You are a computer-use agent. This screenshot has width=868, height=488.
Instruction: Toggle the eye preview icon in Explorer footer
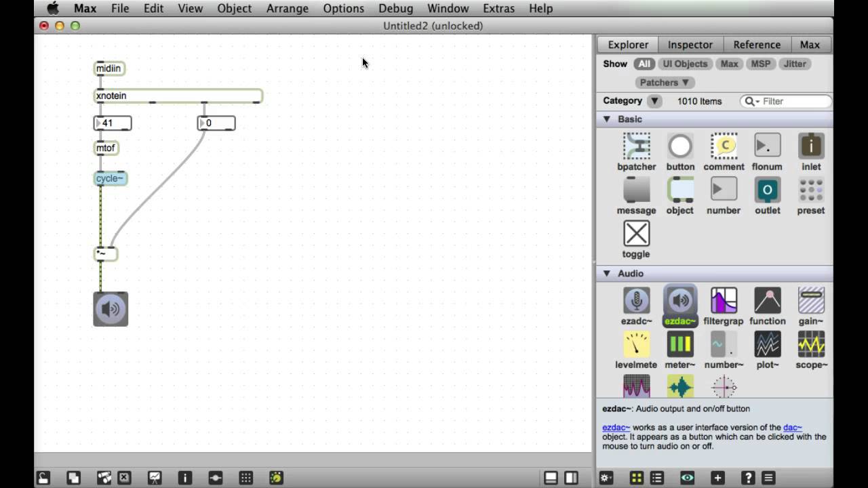coord(688,478)
